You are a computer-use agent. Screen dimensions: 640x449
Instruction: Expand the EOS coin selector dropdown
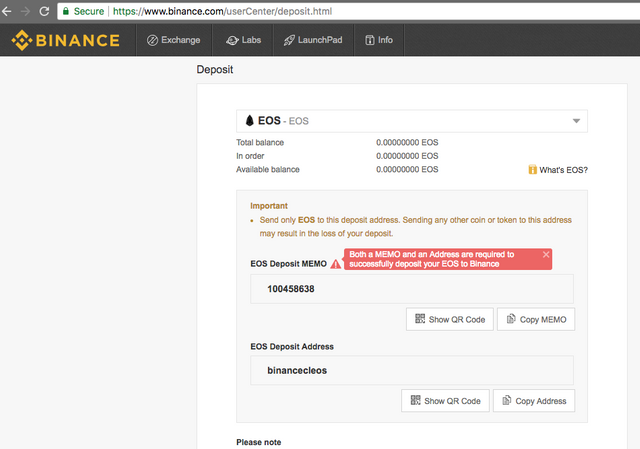coord(412,121)
